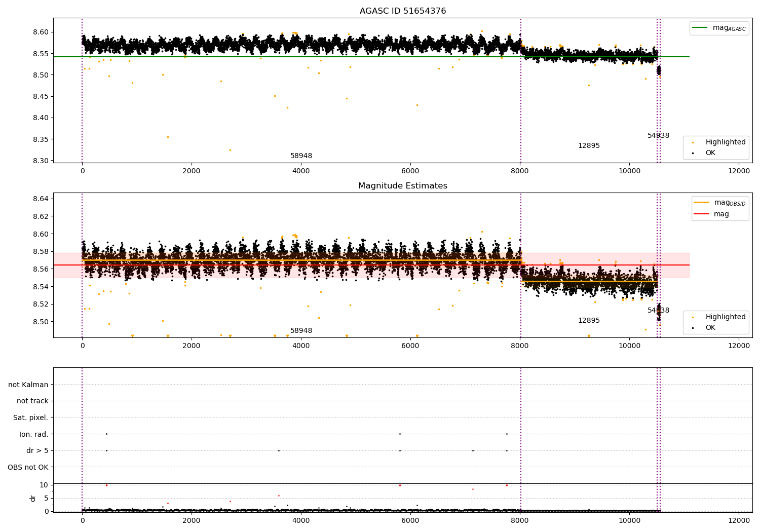Click the 8.35 y-tick in the top plot

41,139
